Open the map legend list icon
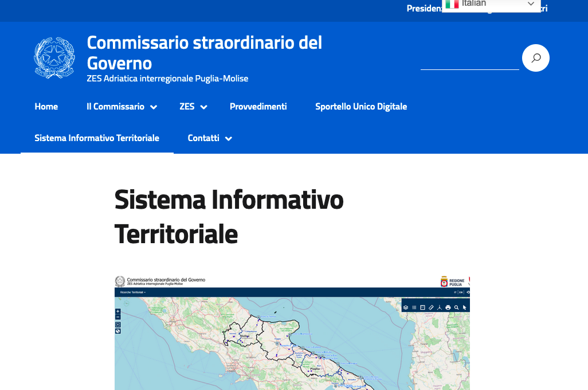Image resolution: width=588 pixels, height=390 pixels. (x=414, y=307)
